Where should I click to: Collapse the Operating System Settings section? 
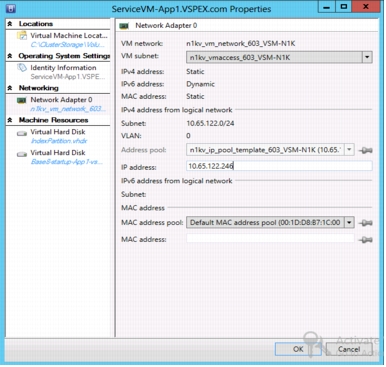(10, 56)
